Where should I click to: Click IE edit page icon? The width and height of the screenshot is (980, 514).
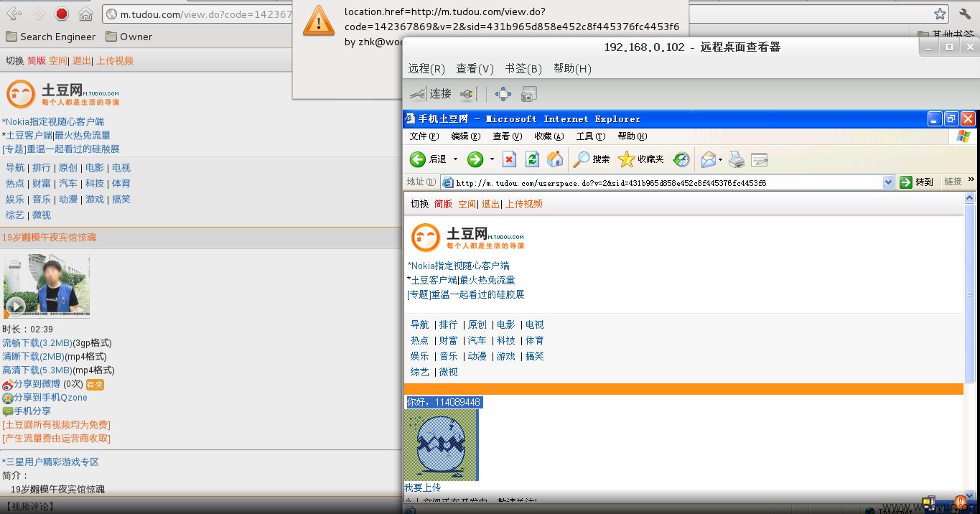click(x=760, y=159)
